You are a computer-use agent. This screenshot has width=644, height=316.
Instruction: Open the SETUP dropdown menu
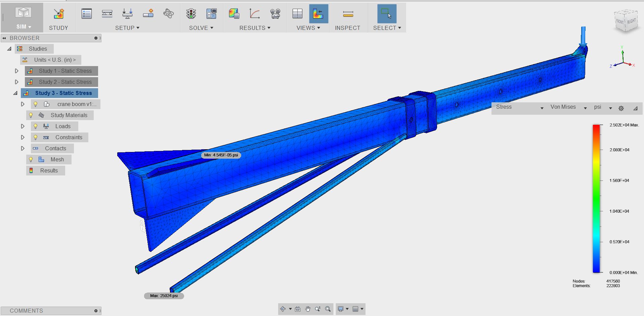(x=127, y=28)
